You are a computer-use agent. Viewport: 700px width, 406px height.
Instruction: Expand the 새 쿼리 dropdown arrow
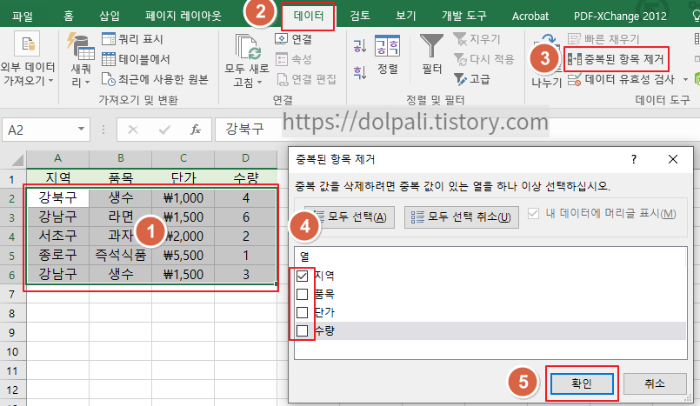pos(88,83)
